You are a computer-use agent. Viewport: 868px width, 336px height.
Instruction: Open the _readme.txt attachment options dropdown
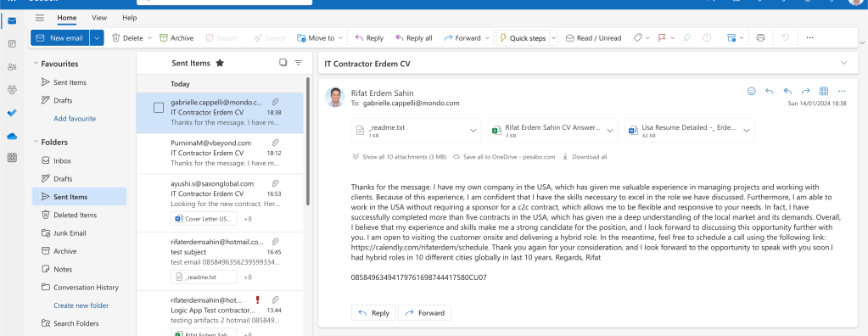pyautogui.click(x=473, y=131)
